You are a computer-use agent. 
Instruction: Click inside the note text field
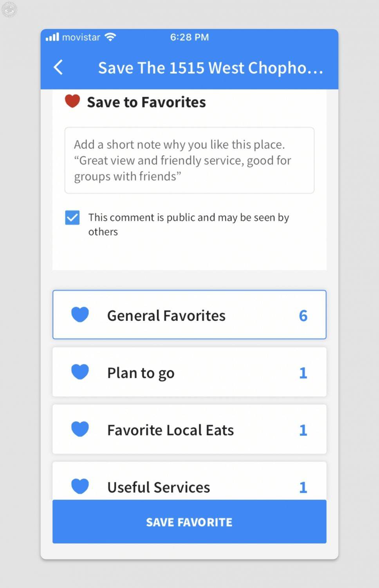click(189, 160)
